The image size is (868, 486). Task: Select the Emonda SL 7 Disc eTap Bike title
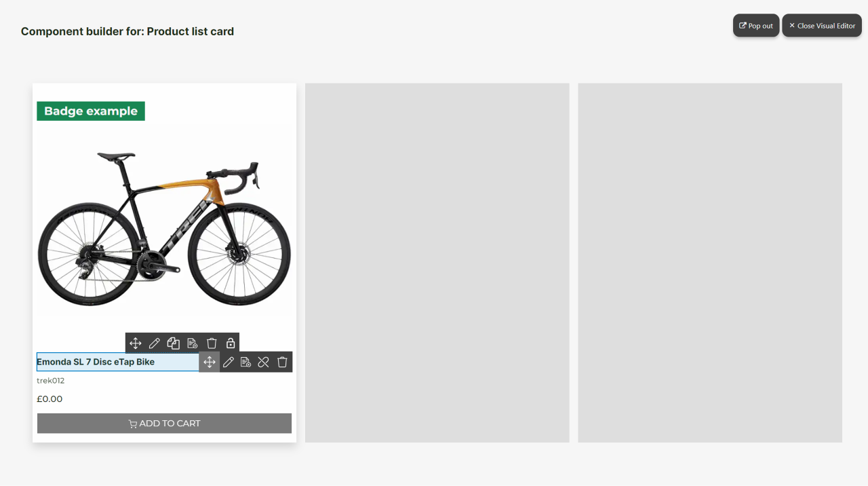96,362
